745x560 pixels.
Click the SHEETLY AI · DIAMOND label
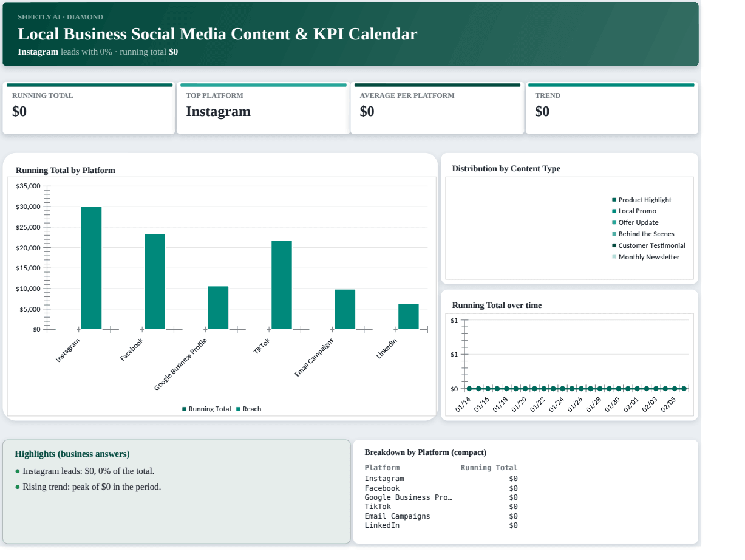60,17
